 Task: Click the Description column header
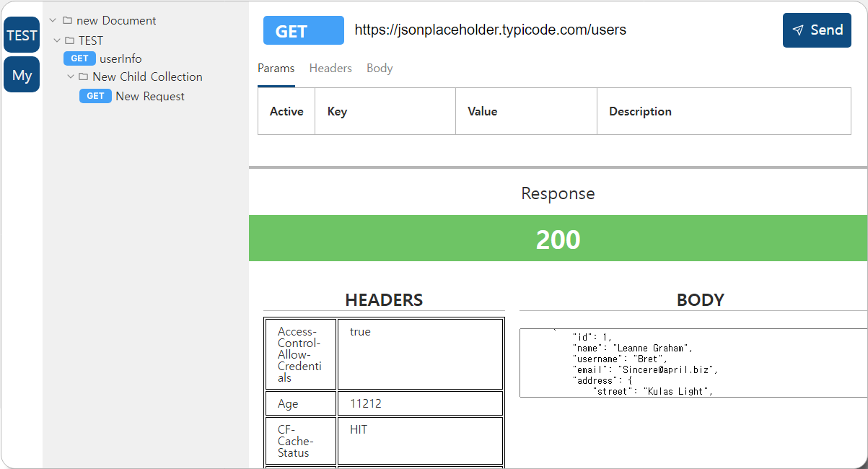(x=724, y=111)
